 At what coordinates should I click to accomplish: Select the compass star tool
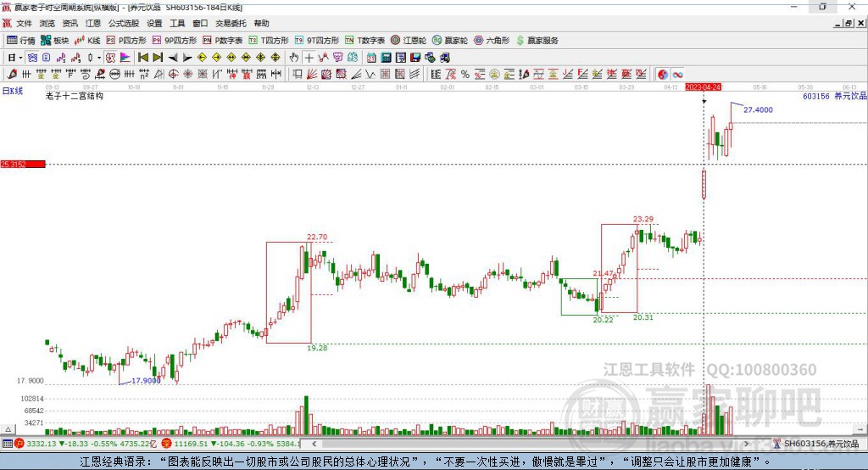click(x=187, y=75)
